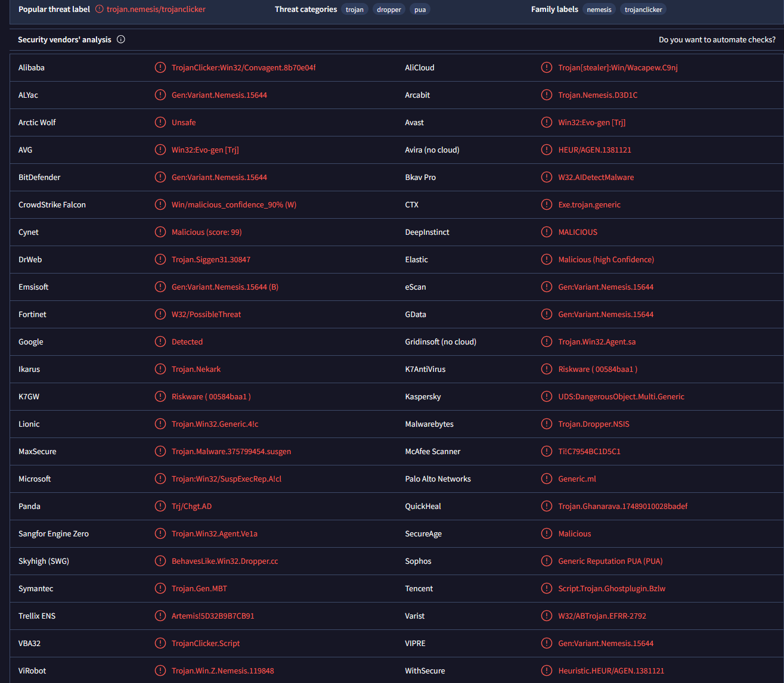Click the info icon beside Security vendors' analysis
Screen dimensions: 784x683
pos(121,39)
